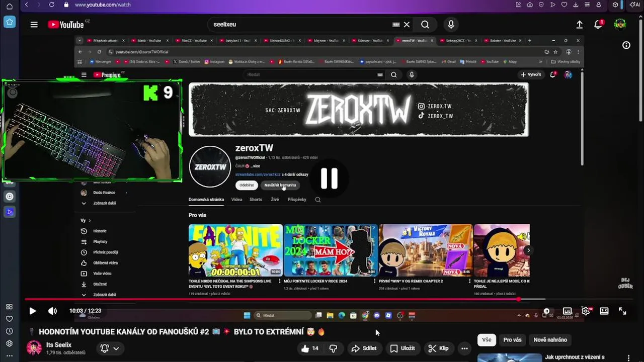Mute the video with the speaker icon
Image resolution: width=644 pixels, height=362 pixels.
click(x=52, y=311)
